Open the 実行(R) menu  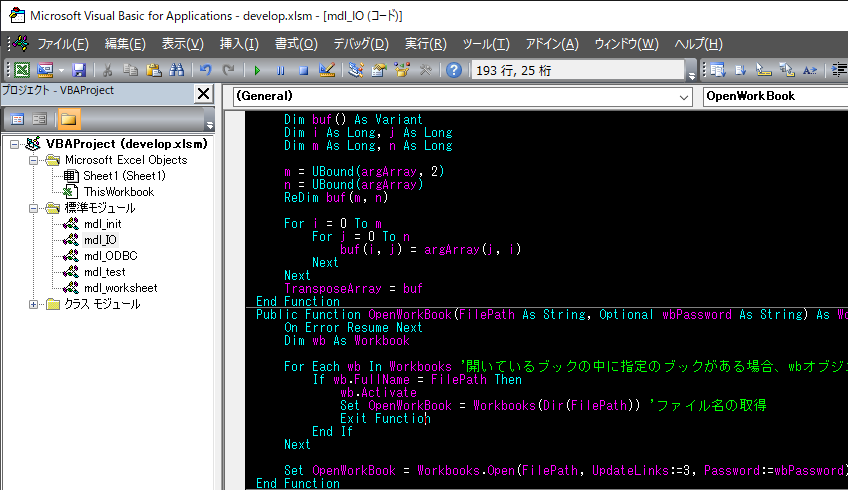click(426, 44)
